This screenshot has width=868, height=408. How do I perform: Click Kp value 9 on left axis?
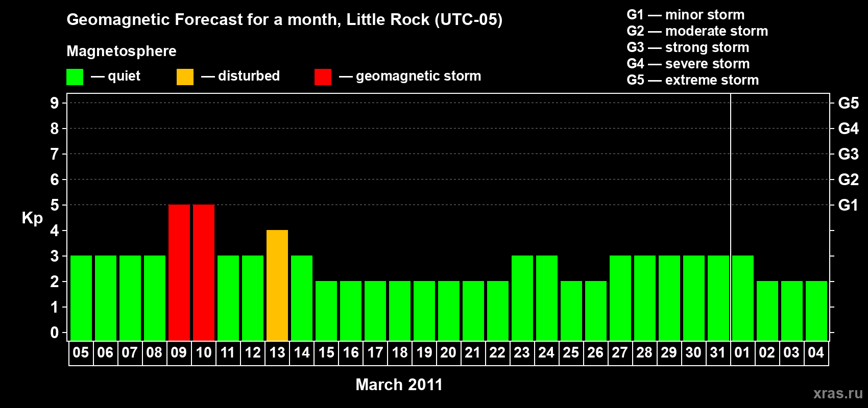click(55, 103)
